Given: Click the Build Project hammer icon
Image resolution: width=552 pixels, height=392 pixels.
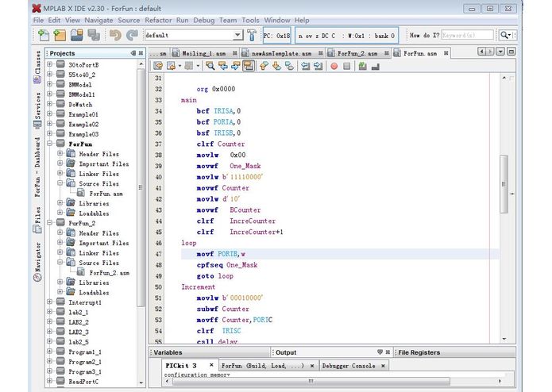Looking at the screenshot, I should (x=251, y=35).
